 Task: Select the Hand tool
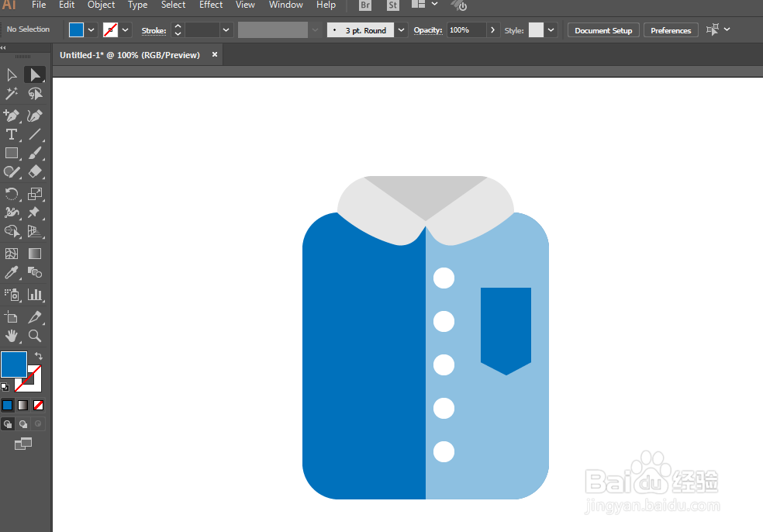(12, 336)
